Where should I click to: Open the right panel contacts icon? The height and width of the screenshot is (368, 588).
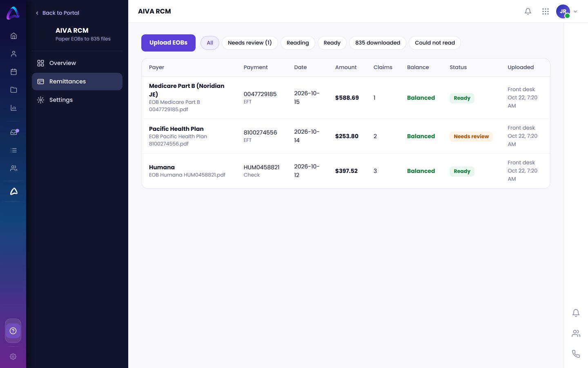click(576, 333)
